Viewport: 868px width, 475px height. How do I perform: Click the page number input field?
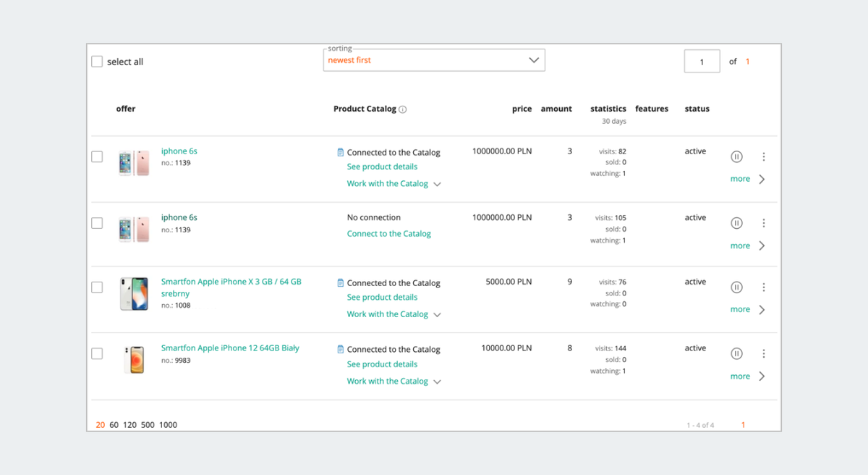(702, 62)
